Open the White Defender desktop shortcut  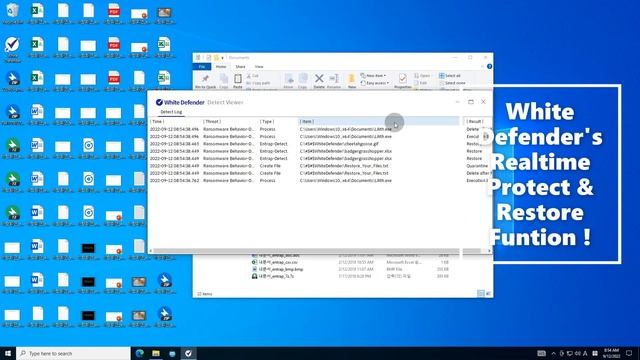(x=12, y=48)
